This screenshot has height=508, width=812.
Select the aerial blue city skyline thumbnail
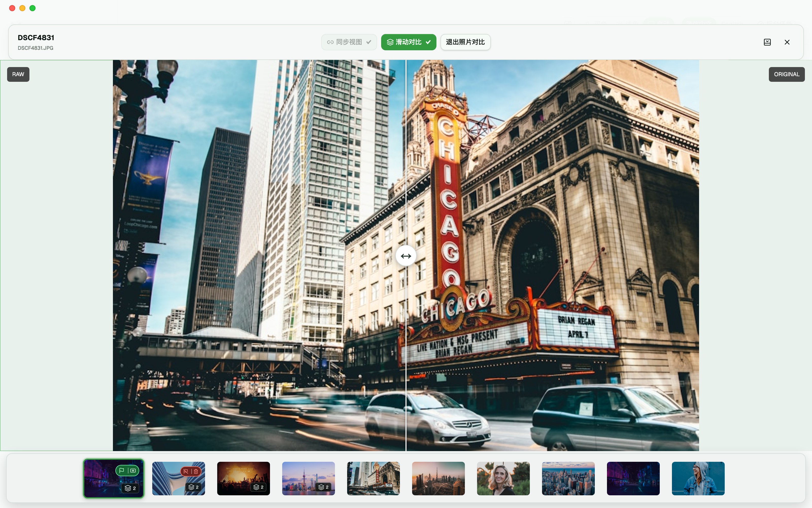click(x=568, y=478)
